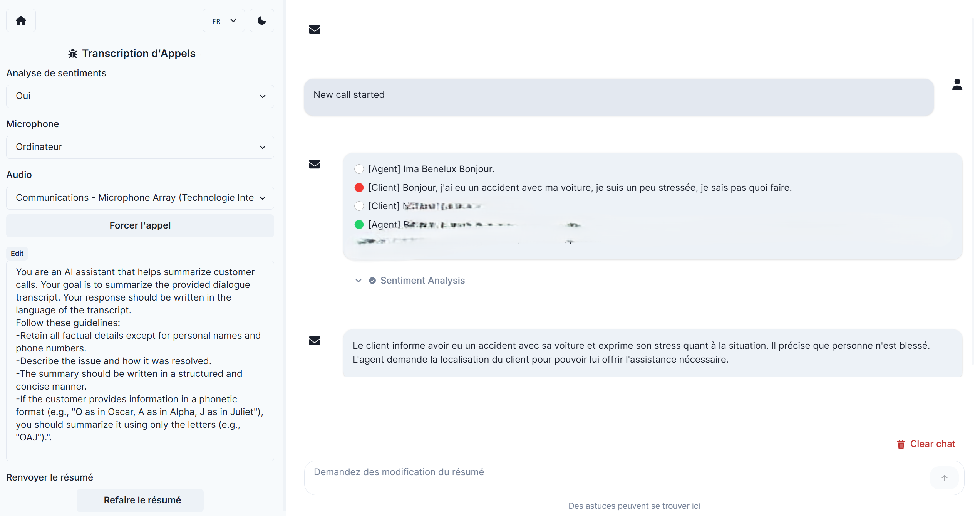Click the Sentiment Analysis check badge icon
This screenshot has height=516, width=980.
[372, 281]
